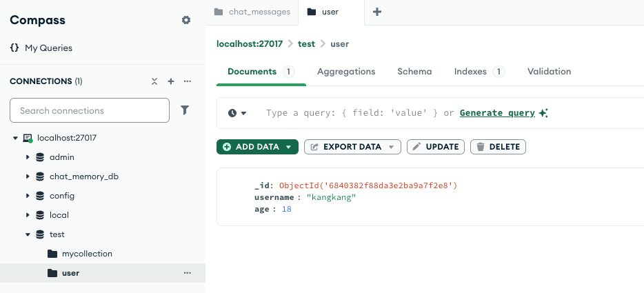Open Compass settings gear icon
The width and height of the screenshot is (644, 293).
[186, 20]
